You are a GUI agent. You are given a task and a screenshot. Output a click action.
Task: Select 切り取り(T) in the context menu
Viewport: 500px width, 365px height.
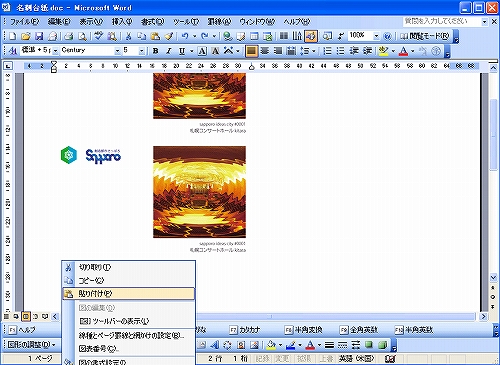pos(128,267)
